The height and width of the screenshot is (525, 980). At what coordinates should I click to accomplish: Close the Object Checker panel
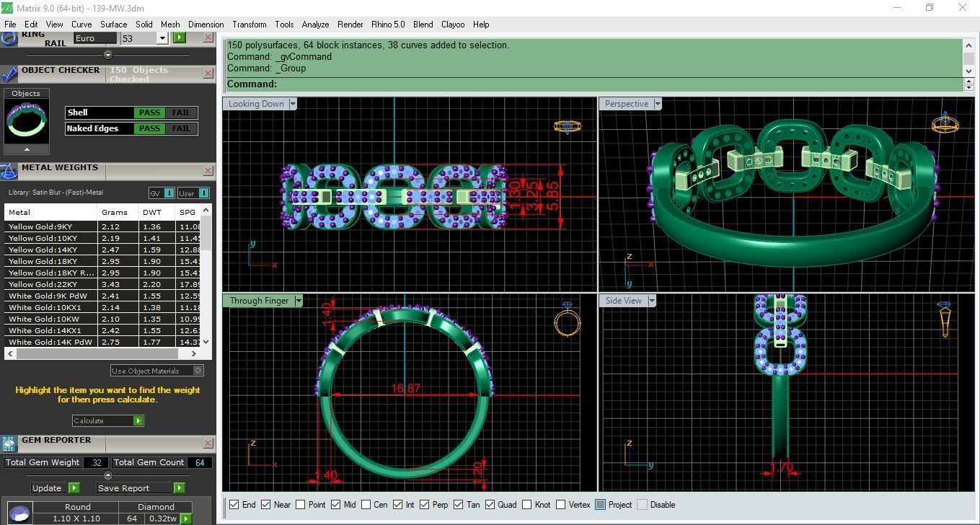[x=208, y=74]
